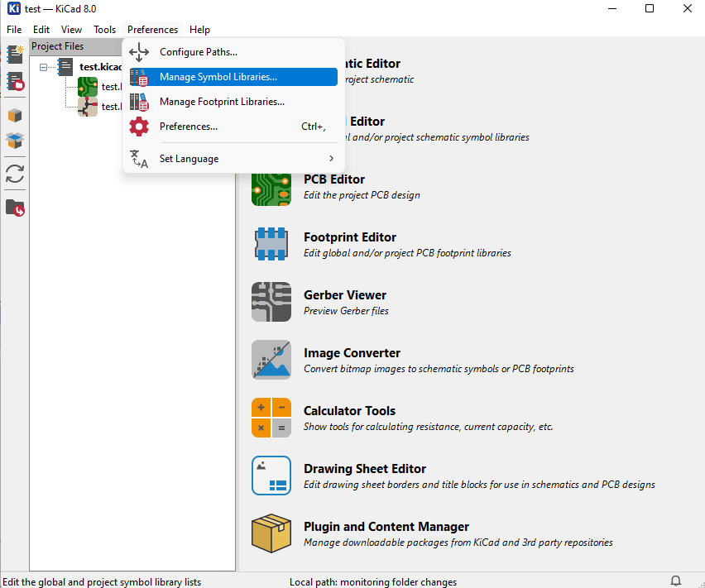This screenshot has width=705, height=588.
Task: Maximize the KiCad window
Action: click(x=650, y=8)
